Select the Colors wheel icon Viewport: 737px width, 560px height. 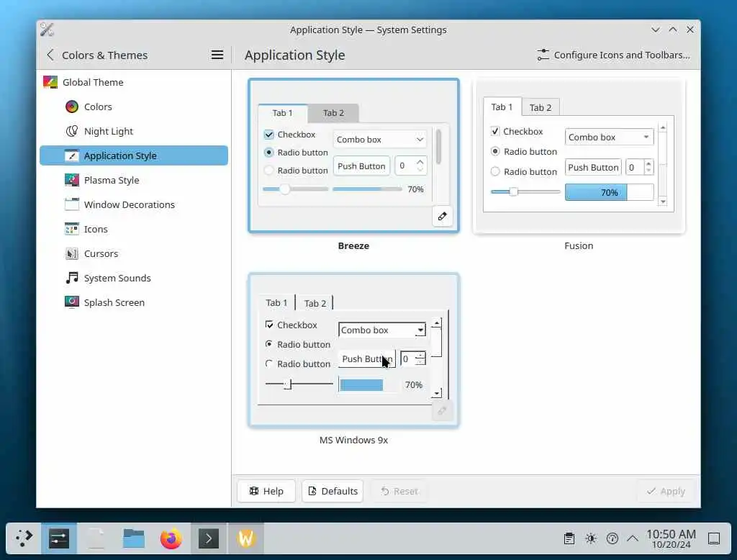coord(71,107)
